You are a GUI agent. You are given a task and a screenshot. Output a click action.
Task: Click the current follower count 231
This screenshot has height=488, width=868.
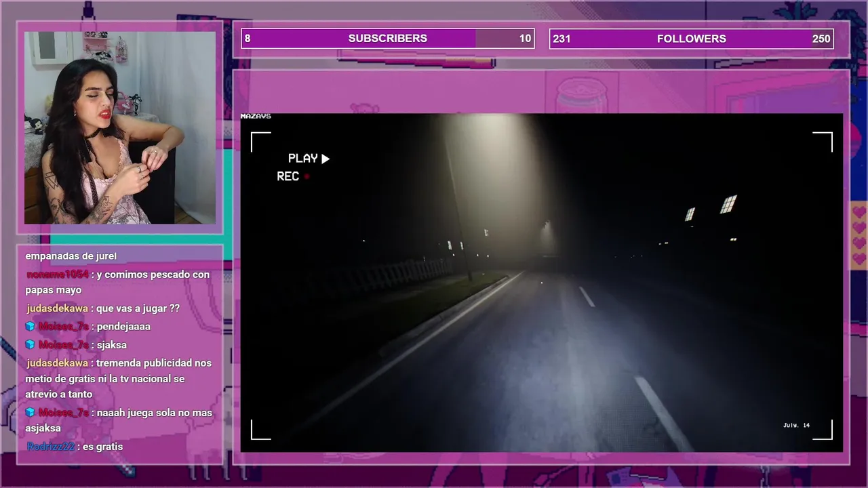561,39
